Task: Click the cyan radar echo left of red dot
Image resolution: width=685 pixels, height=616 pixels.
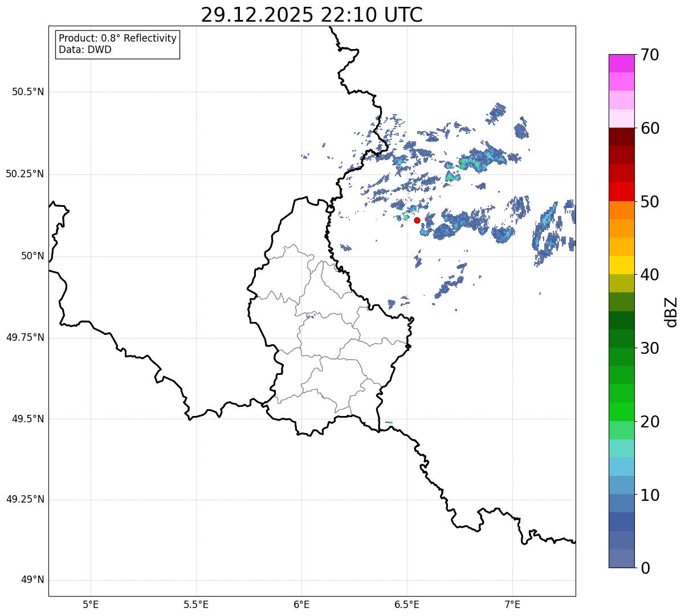Action: pos(405,217)
